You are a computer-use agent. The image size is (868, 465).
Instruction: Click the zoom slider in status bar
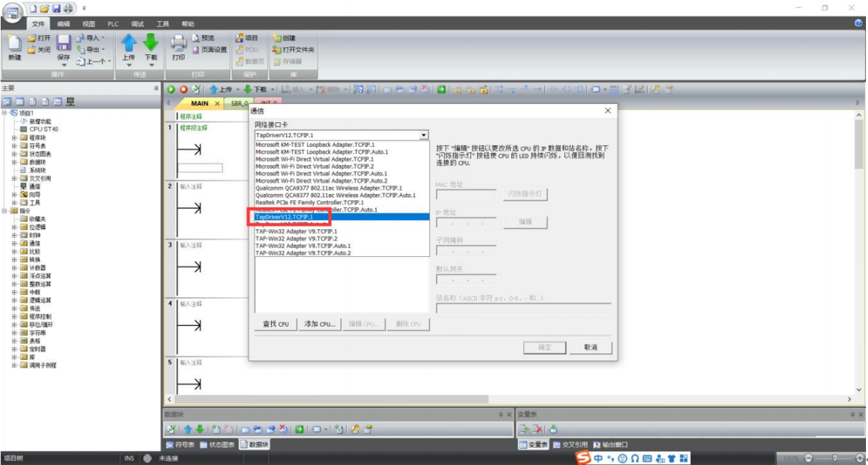833,458
